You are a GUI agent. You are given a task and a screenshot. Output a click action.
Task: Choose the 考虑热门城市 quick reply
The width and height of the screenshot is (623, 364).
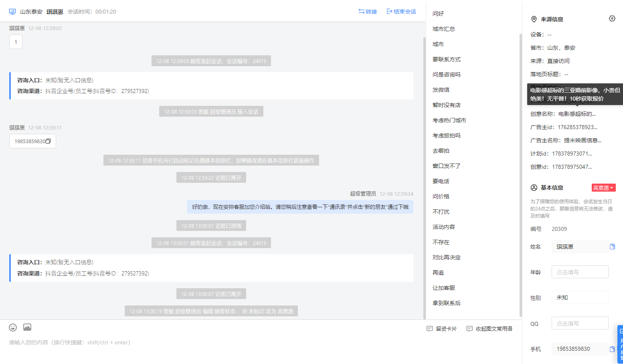point(449,120)
